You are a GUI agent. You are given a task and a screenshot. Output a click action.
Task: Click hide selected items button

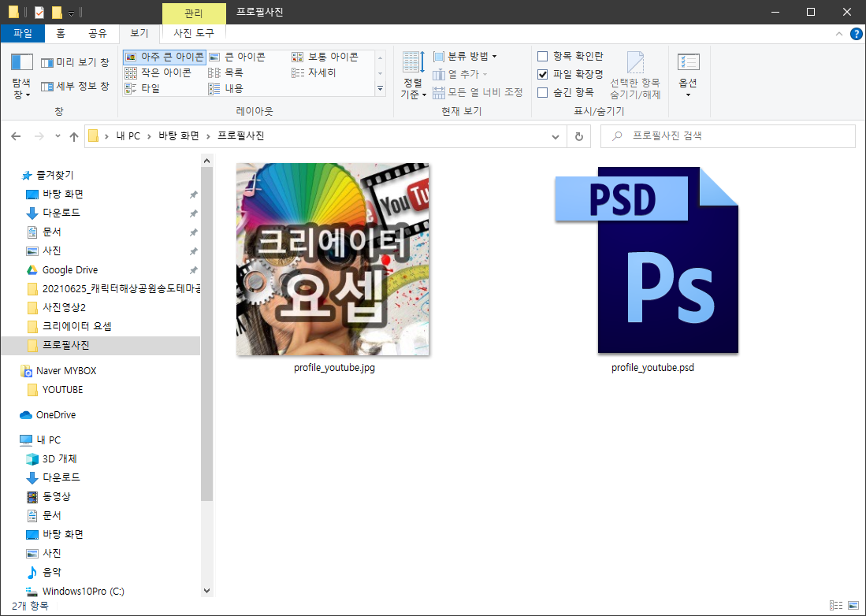pos(635,75)
